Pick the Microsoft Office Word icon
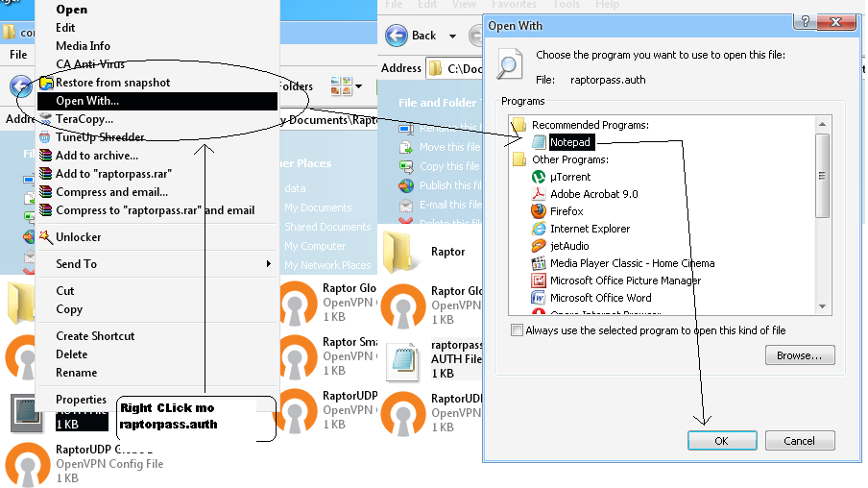Viewport: 868px width, 488px height. [x=539, y=298]
